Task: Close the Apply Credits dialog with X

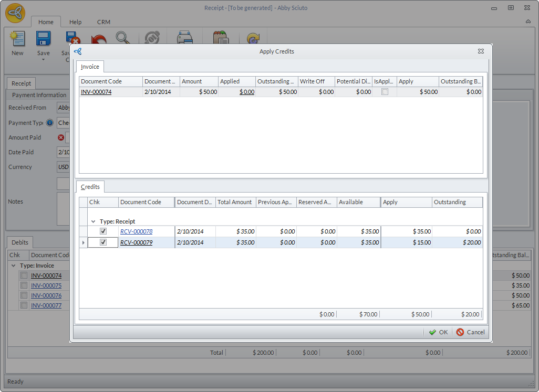Action: coord(481,51)
